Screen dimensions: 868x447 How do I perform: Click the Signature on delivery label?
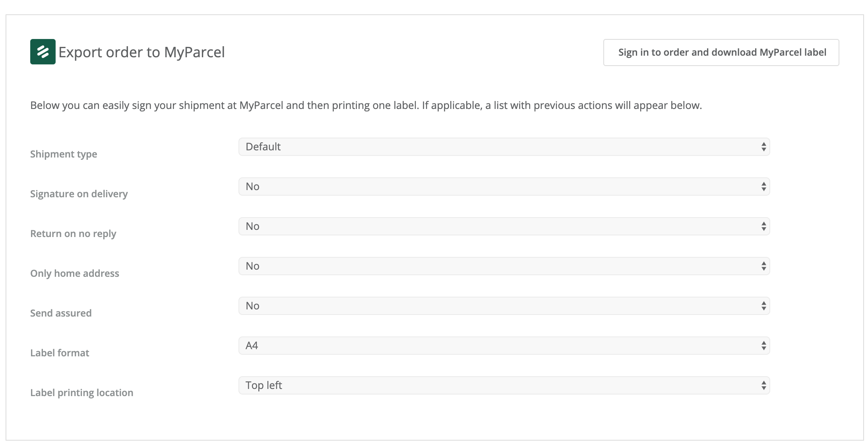(x=79, y=194)
